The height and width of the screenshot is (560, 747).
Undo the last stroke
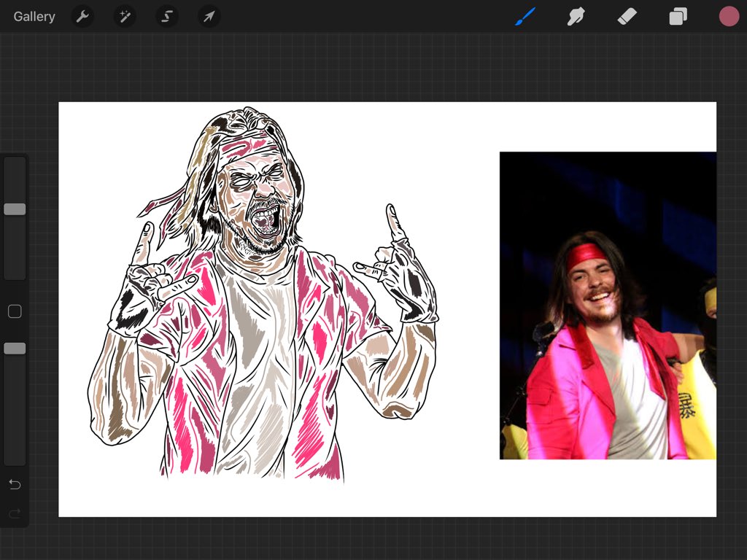tap(15, 484)
